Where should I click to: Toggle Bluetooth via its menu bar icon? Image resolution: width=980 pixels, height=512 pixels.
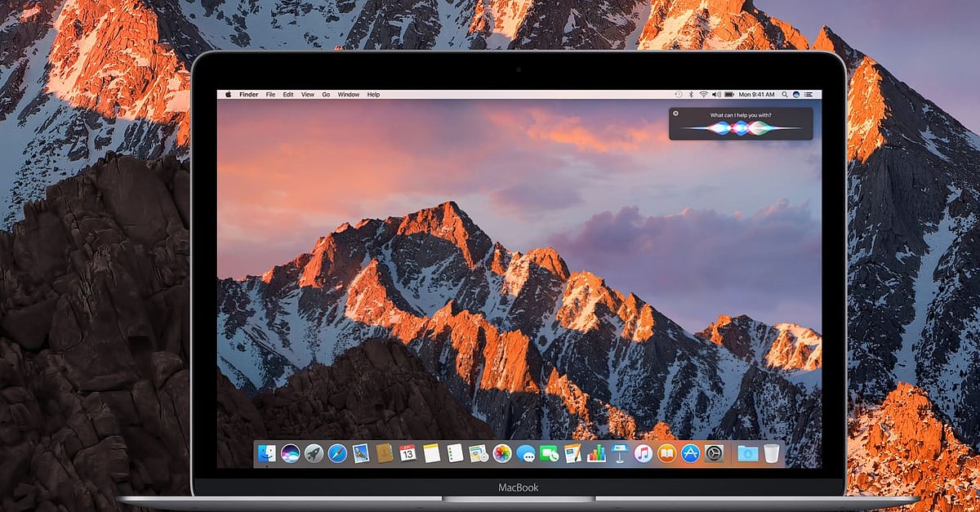691,94
